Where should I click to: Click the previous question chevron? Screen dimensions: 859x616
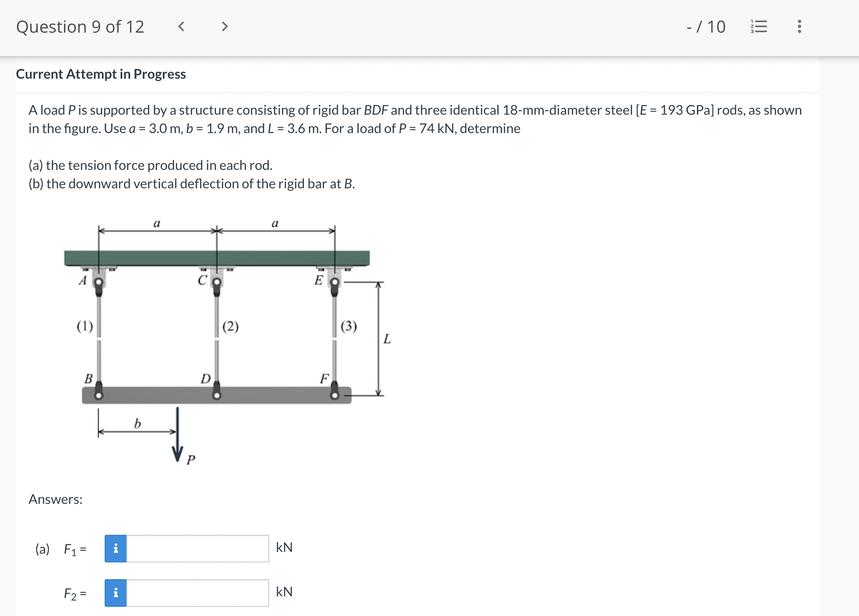point(181,26)
